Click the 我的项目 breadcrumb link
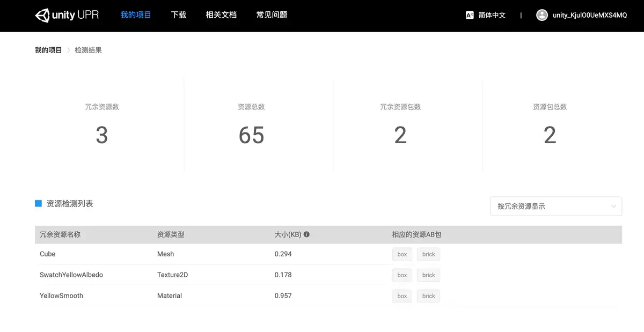The width and height of the screenshot is (644, 332). (48, 50)
